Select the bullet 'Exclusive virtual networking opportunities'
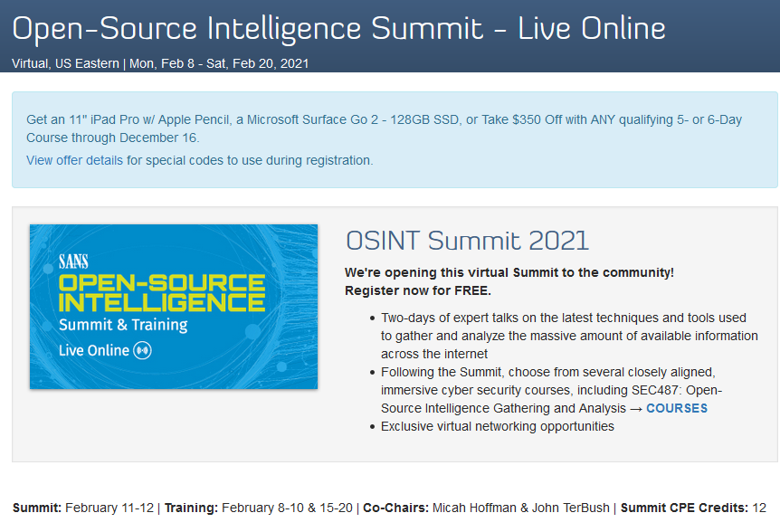Screen dimensions: 780x532 point(498,426)
